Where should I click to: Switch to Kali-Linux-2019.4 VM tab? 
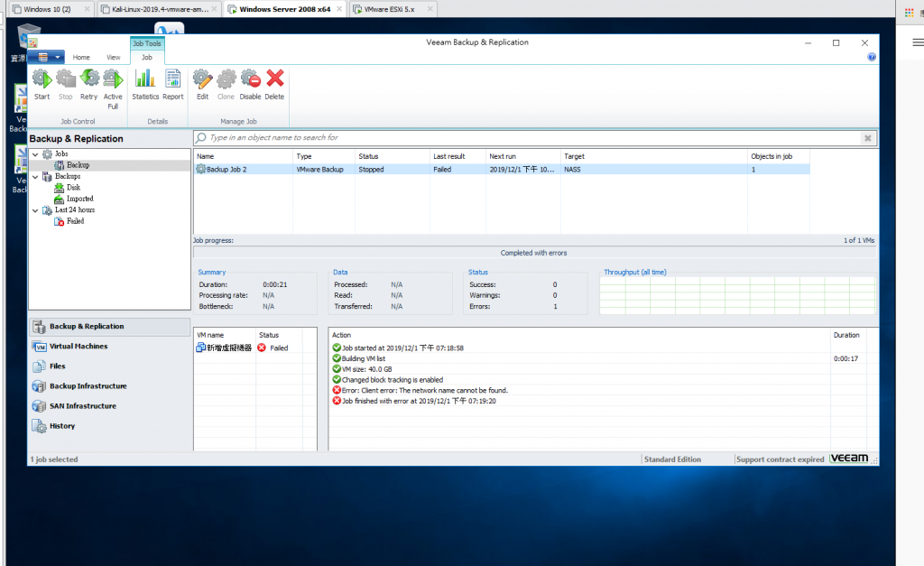point(160,9)
